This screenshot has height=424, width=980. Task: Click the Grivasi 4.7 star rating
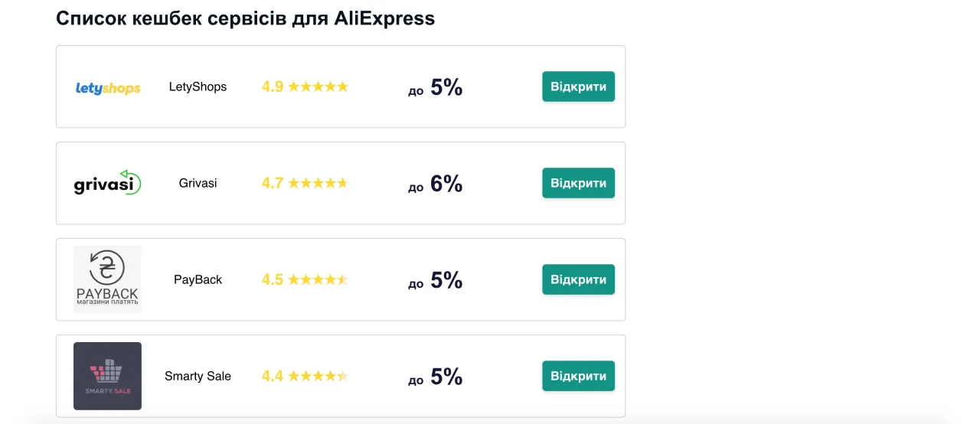[x=305, y=183]
